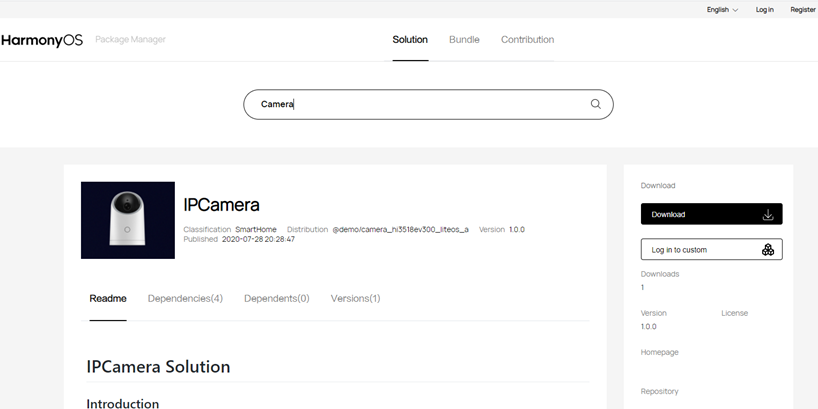Click the search magnifier icon
The height and width of the screenshot is (409, 818).
point(595,104)
